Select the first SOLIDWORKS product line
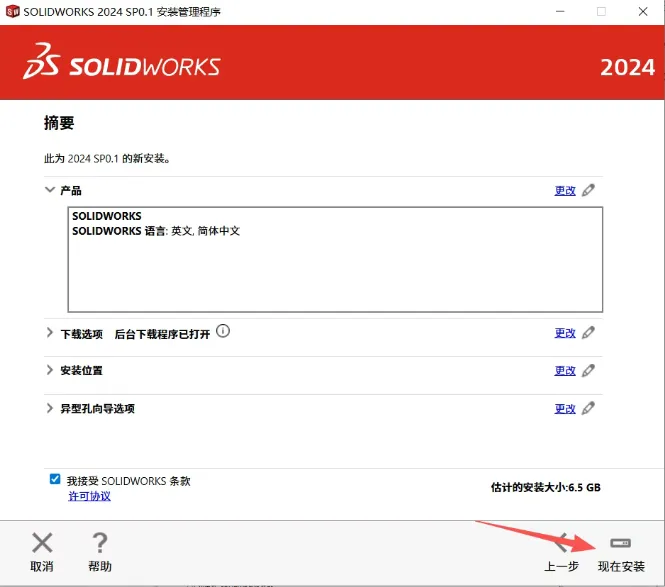This screenshot has width=665, height=587. (x=107, y=216)
